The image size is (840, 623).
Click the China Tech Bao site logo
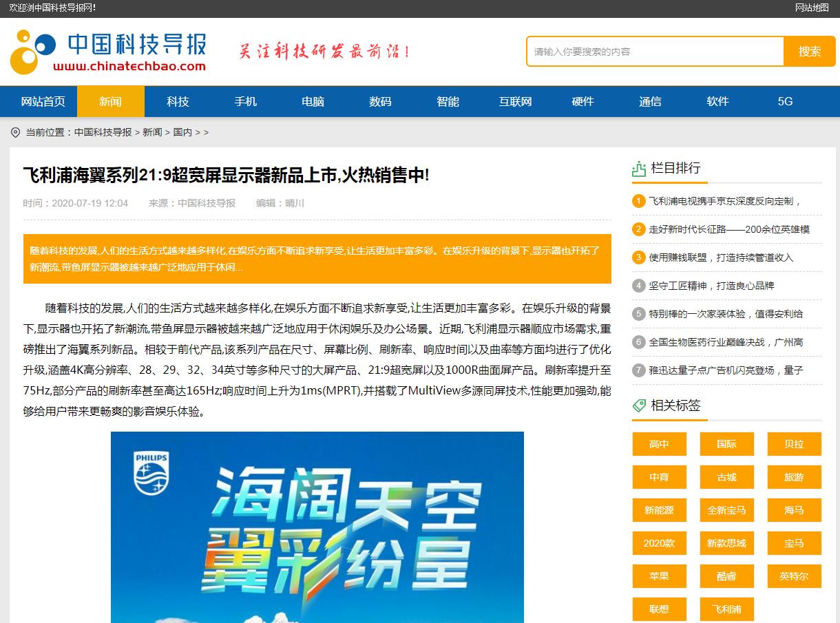coord(108,52)
